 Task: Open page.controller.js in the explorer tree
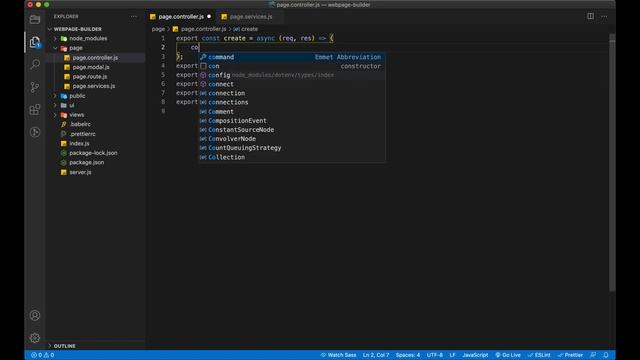95,58
